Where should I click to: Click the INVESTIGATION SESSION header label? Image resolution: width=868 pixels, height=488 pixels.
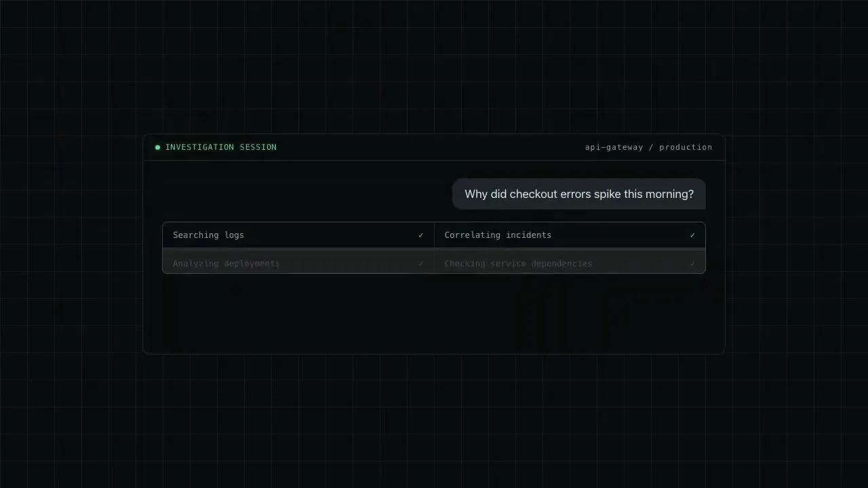(221, 147)
